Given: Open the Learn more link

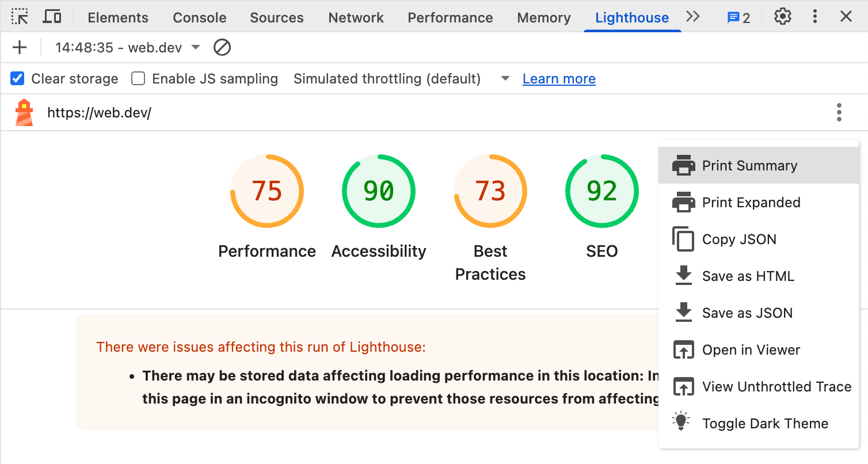Looking at the screenshot, I should pos(558,78).
